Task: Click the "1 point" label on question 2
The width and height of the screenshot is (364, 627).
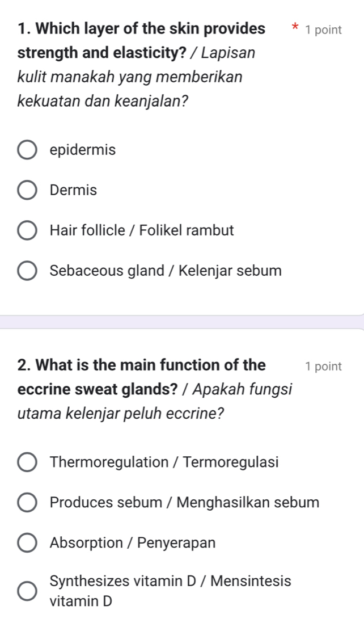Action: coord(323,367)
